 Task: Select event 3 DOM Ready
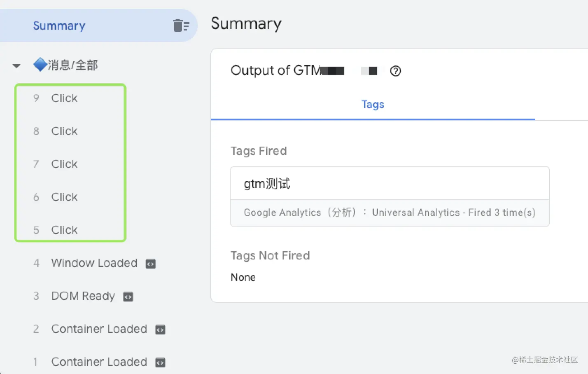pyautogui.click(x=83, y=296)
